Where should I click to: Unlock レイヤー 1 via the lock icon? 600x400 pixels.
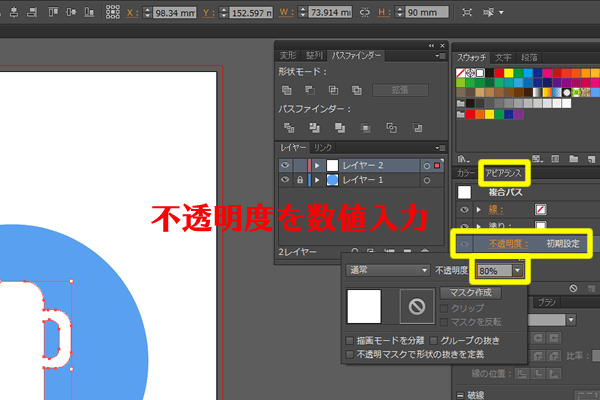(x=300, y=180)
